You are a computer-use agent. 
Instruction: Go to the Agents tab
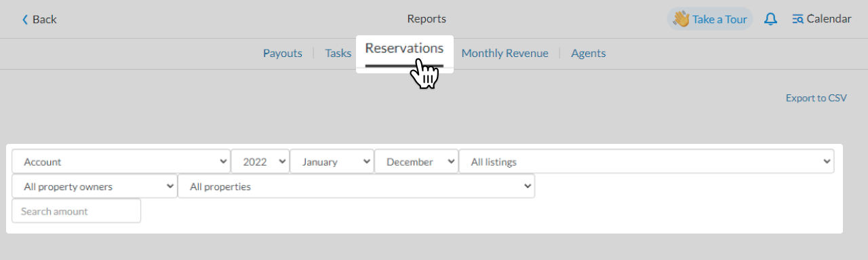(x=589, y=53)
